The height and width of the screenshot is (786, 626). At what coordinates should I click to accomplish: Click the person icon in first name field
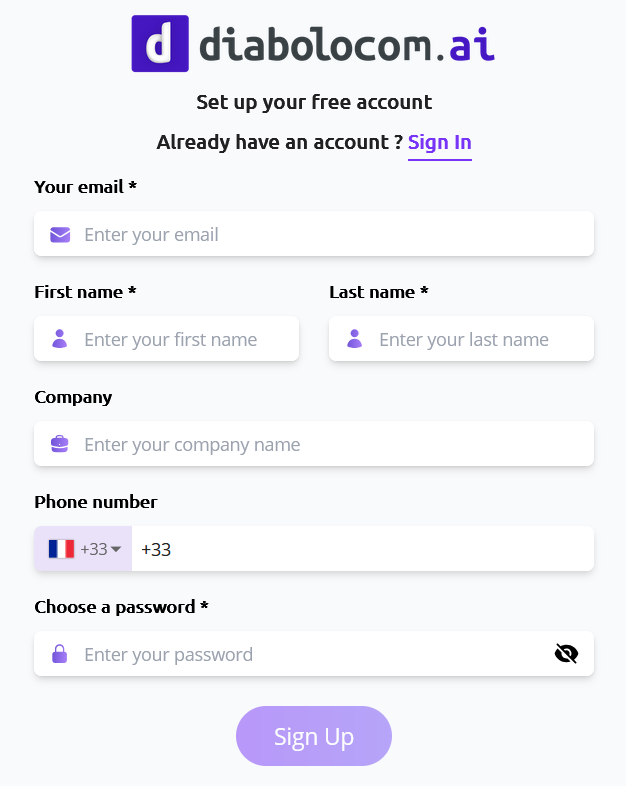click(60, 339)
